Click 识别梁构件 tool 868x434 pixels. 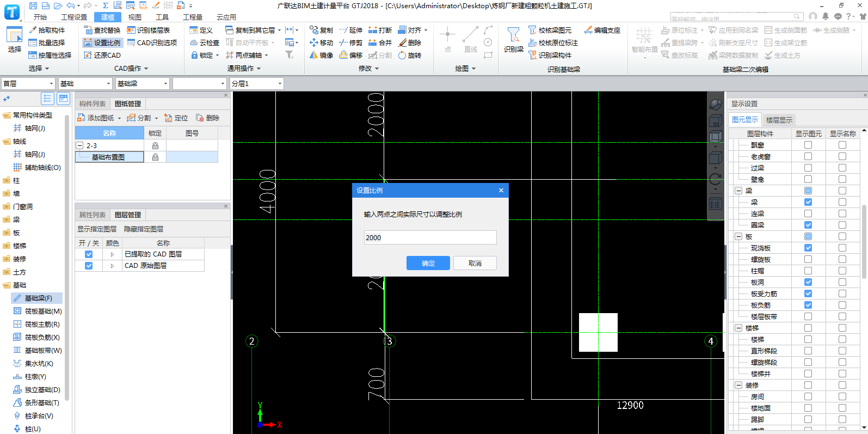[550, 55]
